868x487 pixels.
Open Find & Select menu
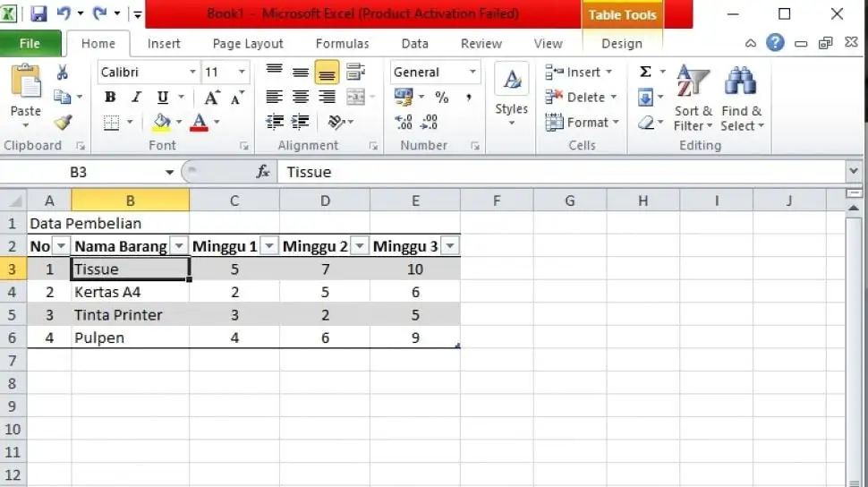(742, 98)
